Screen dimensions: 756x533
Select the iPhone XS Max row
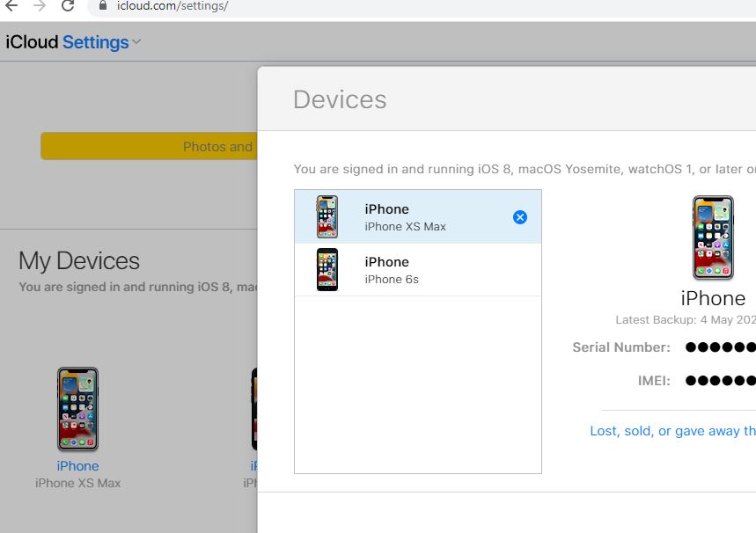(418, 217)
